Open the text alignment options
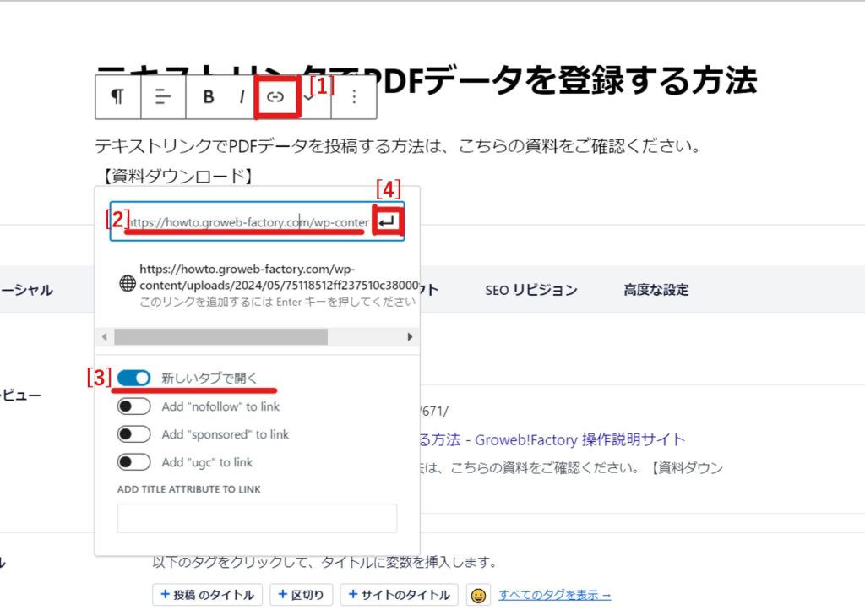The width and height of the screenshot is (865, 616). tap(162, 96)
